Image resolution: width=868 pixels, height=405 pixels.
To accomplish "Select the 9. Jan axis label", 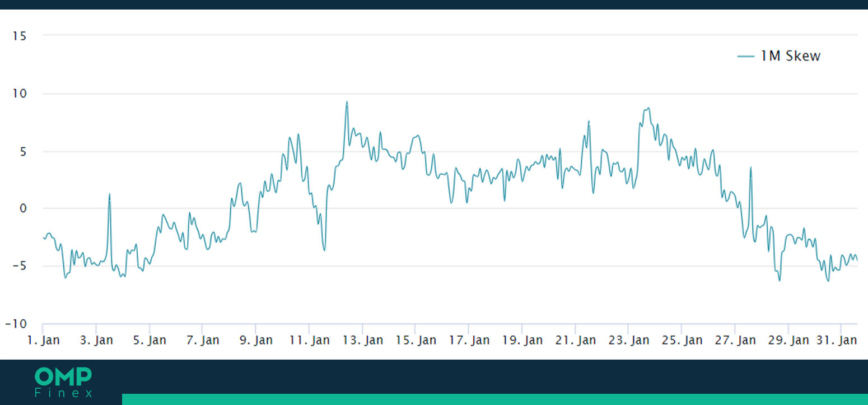I will 255,340.
